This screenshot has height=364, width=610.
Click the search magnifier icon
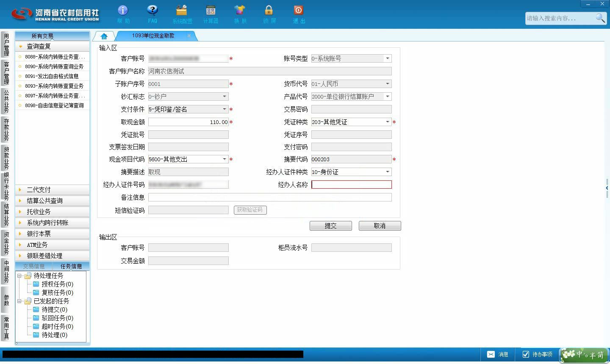tap(600, 18)
